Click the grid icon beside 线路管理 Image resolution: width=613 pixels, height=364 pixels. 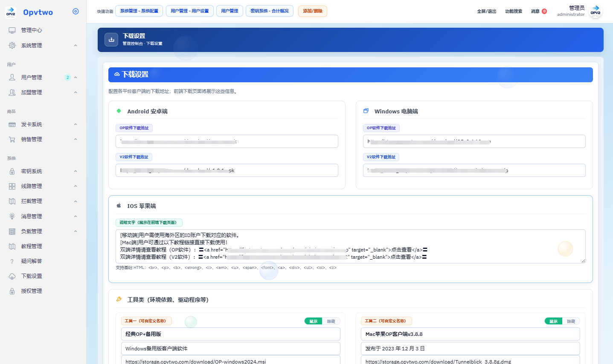point(12,186)
